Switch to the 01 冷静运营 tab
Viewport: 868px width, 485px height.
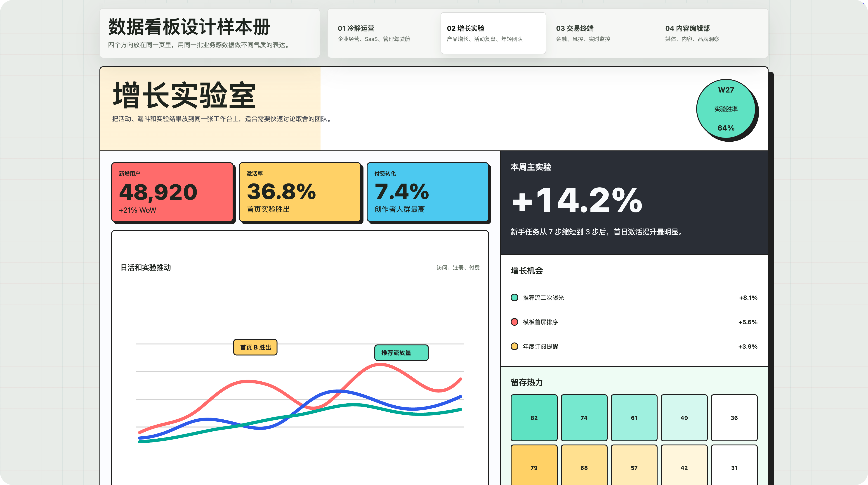[x=384, y=33]
